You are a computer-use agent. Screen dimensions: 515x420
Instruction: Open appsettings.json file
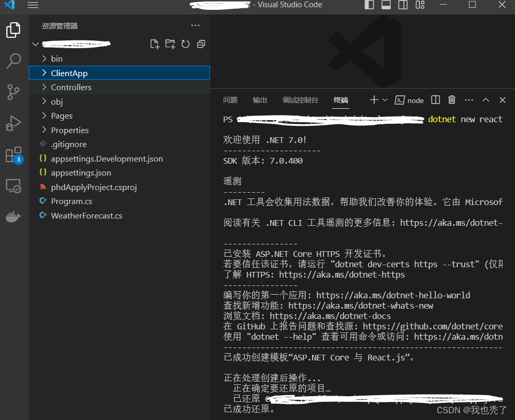(x=120, y=173)
